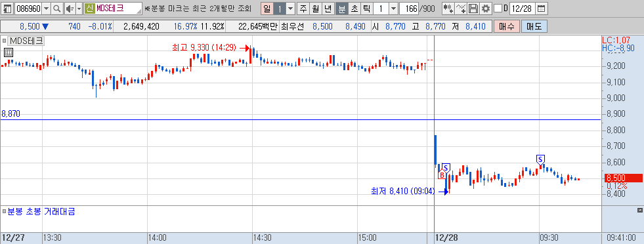This screenshot has width=644, height=244.
Task: Open the data table icon under MDS테크 label
Action: 9,52
